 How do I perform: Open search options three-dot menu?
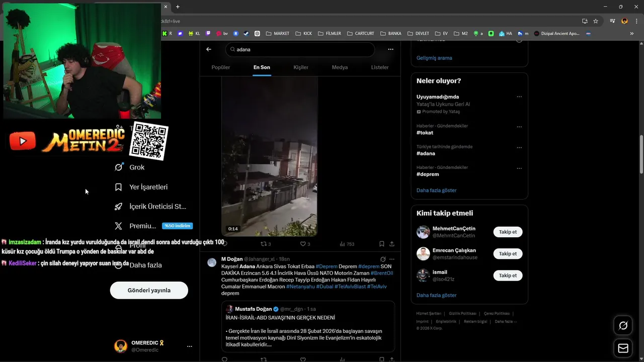pos(390,49)
